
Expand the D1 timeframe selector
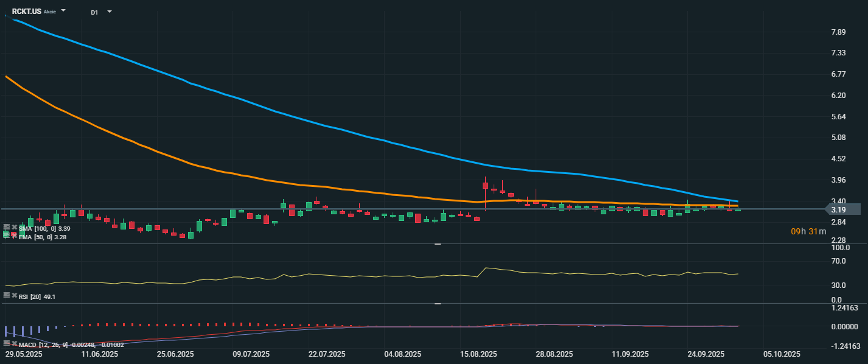point(110,12)
